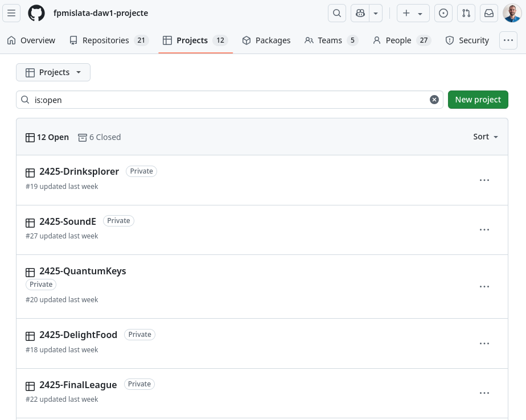Click the table icon beside 2425-FinalLeague

point(30,386)
